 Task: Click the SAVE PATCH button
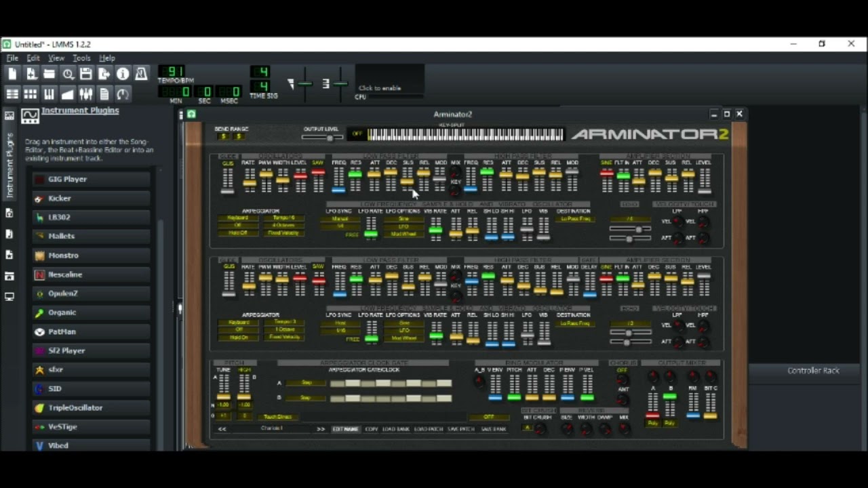coord(461,429)
